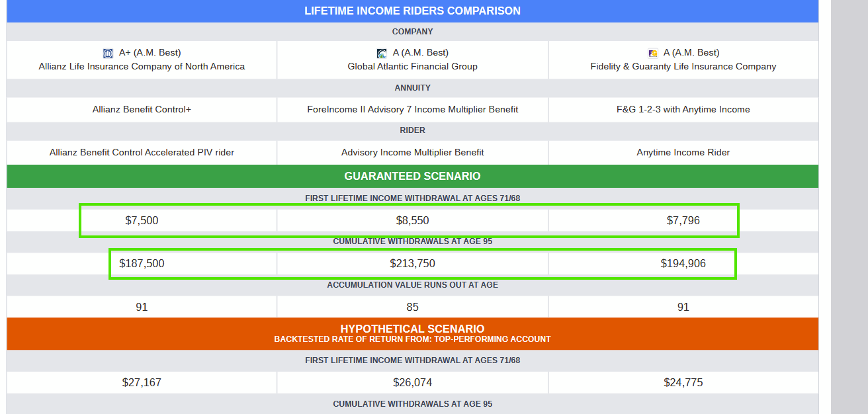Click the Allianz company logo icon

coord(108,54)
